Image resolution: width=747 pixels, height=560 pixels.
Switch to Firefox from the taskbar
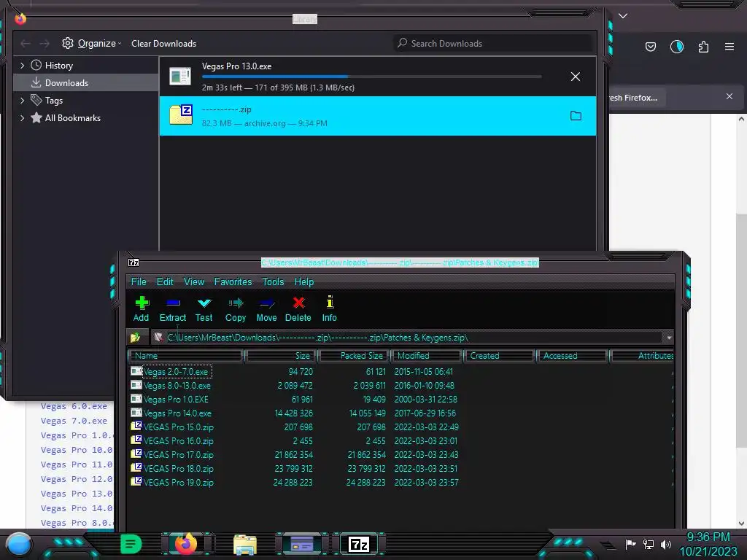(186, 544)
